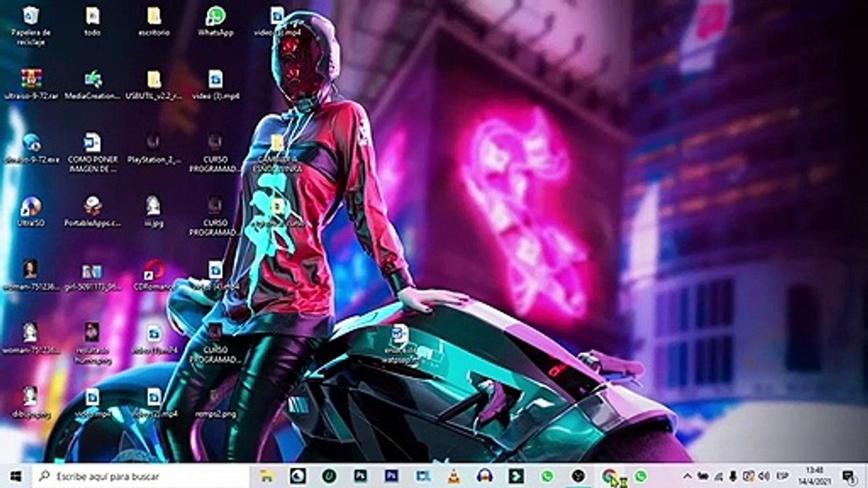Viewport: 868px width, 488px height.
Task: Select the ultraiso-9-72.rar archive
Action: (x=31, y=85)
